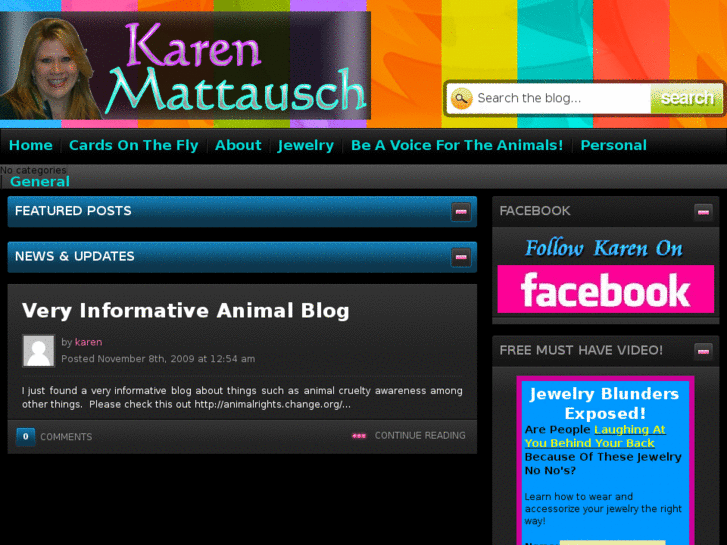Screen dimensions: 727x545
Task: Collapse the Free Must Have Video widget
Action: 703,351
